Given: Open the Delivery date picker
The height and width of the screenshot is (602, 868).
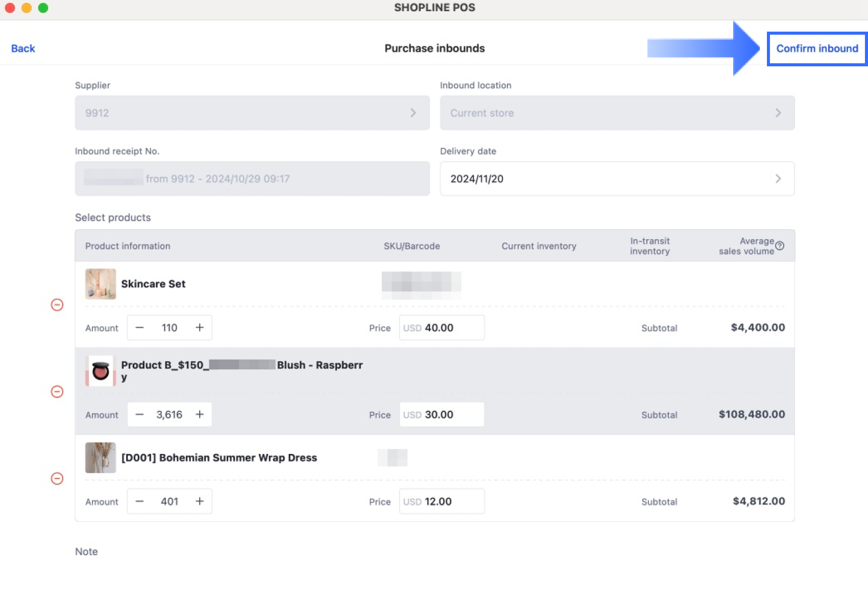Looking at the screenshot, I should pos(617,179).
